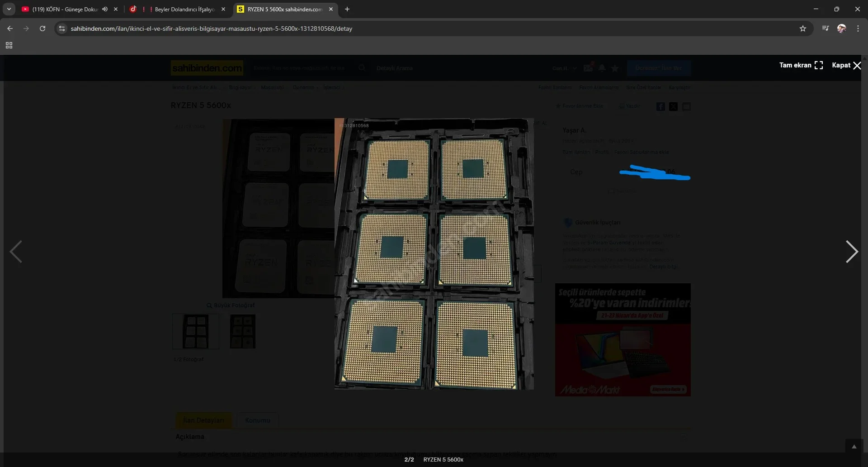Close the RYZEN 5 5600x tab
This screenshot has width=868, height=467.
tap(331, 9)
